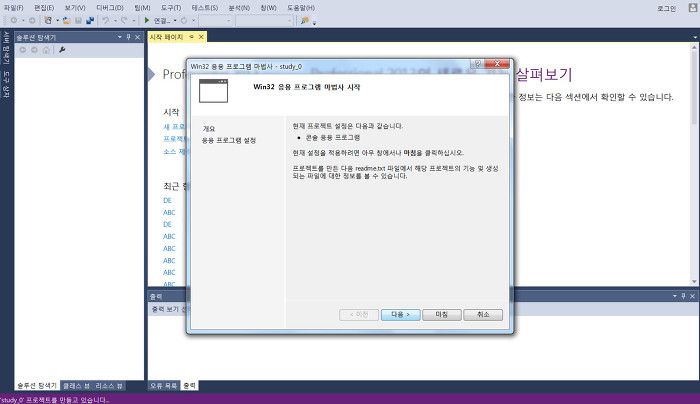The width and height of the screenshot is (700, 404).
Task: Click the navigate backward toolbar icon
Action: [x=14, y=21]
